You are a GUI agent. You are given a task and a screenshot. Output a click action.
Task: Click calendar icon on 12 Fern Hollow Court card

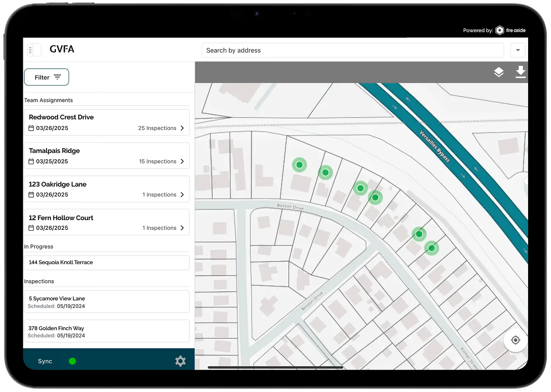pos(31,228)
